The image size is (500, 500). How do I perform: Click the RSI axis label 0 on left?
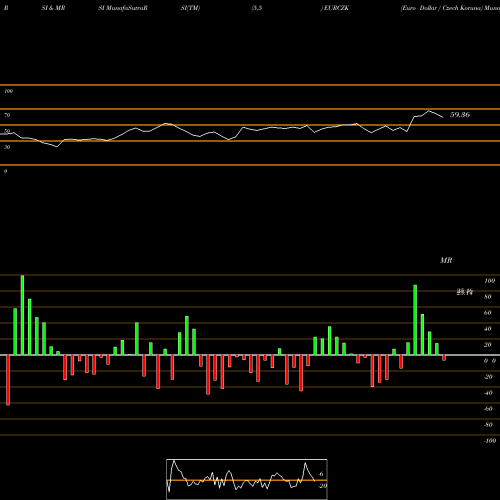click(5, 171)
